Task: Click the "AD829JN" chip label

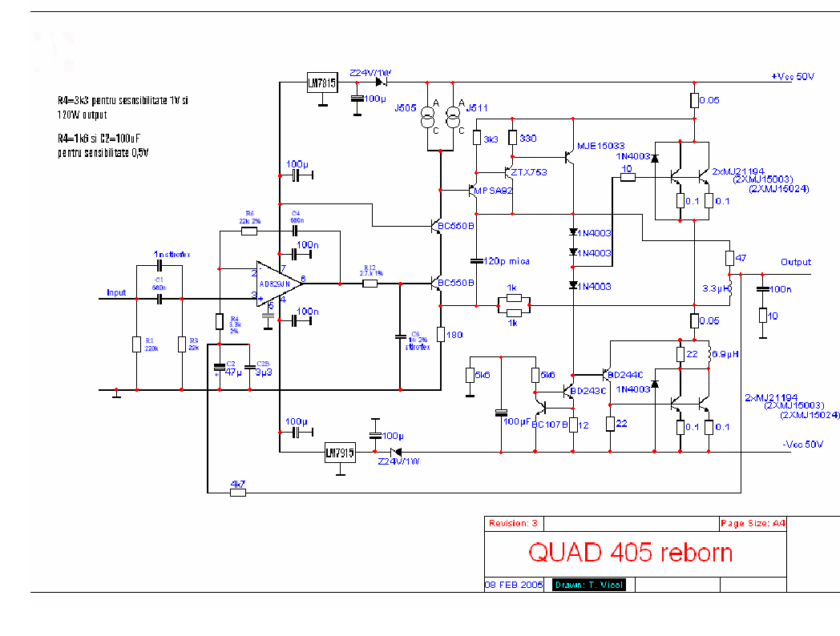Action: [x=274, y=284]
